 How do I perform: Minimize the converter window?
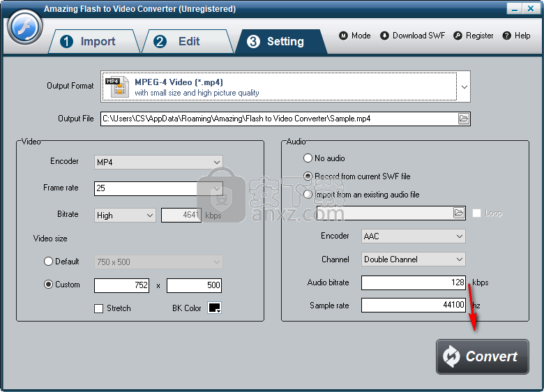click(x=515, y=8)
